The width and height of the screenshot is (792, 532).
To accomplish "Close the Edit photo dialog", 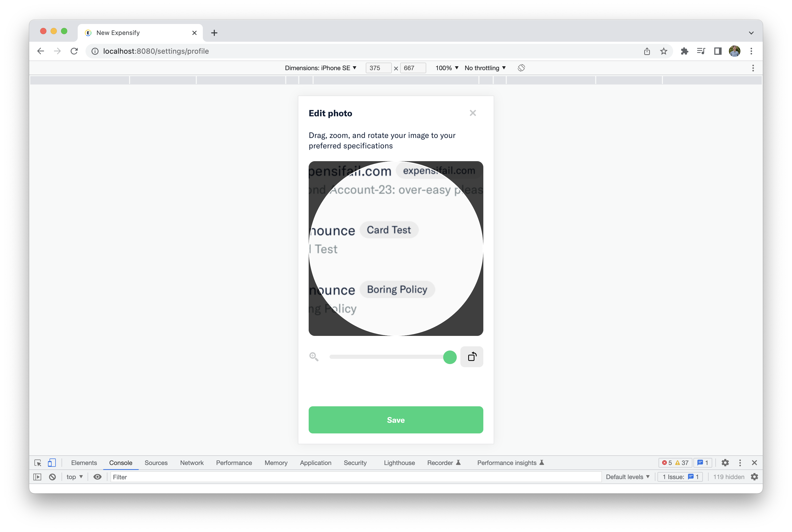I will 472,113.
